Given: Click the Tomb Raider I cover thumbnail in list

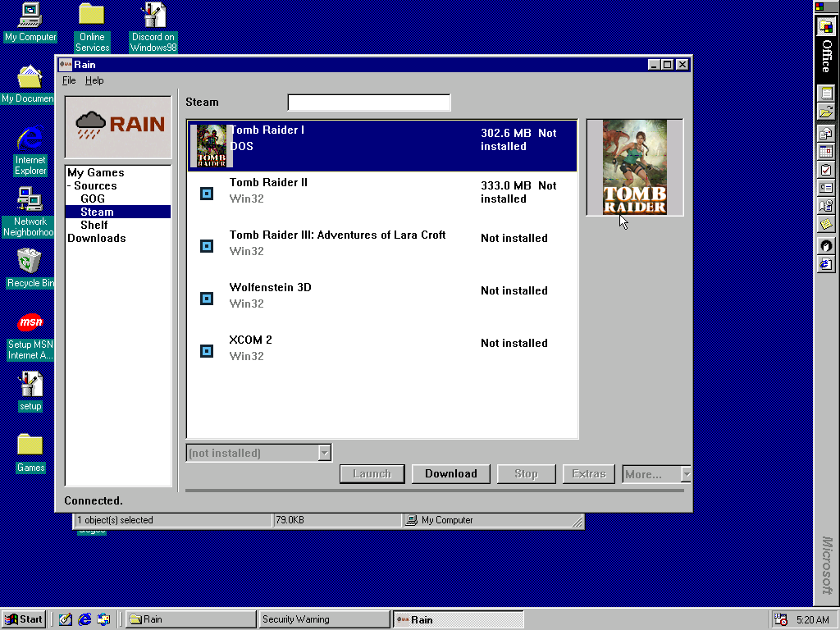Looking at the screenshot, I should (x=211, y=146).
